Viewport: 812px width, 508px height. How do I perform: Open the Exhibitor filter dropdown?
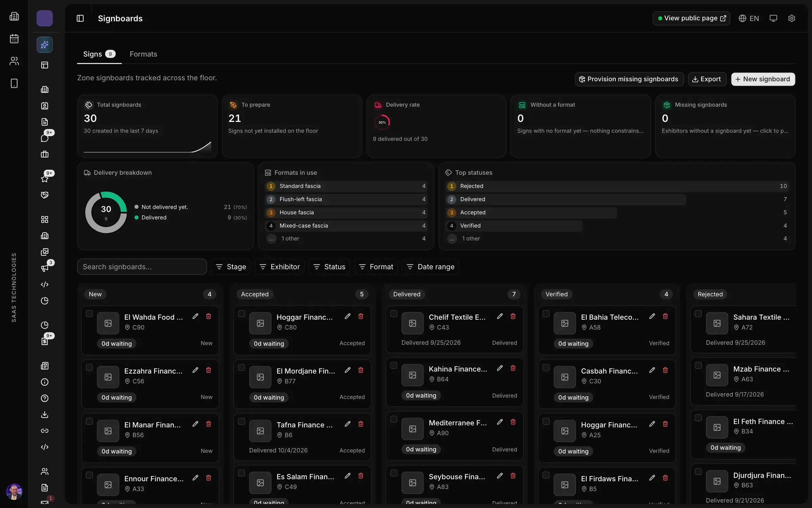pyautogui.click(x=280, y=267)
